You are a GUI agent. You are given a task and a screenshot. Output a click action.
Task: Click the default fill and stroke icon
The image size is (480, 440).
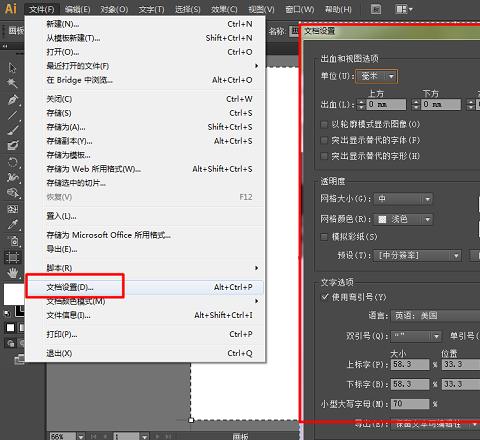point(7,313)
